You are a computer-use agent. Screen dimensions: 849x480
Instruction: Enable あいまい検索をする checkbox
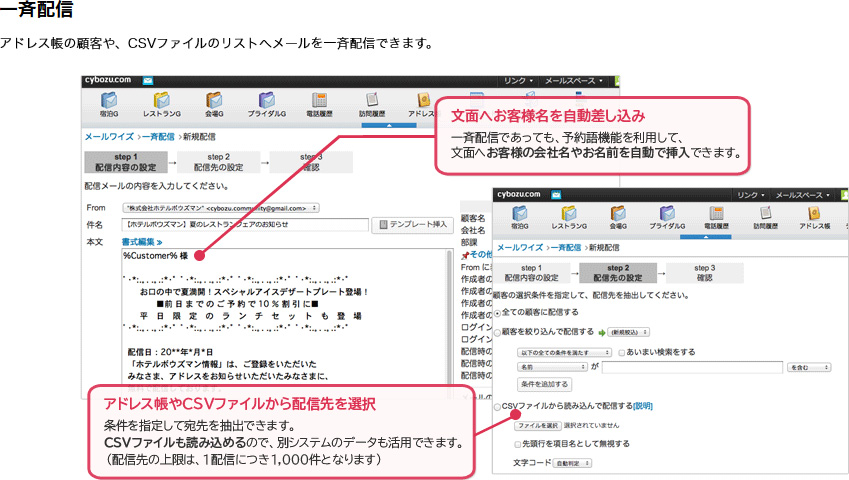click(x=622, y=352)
